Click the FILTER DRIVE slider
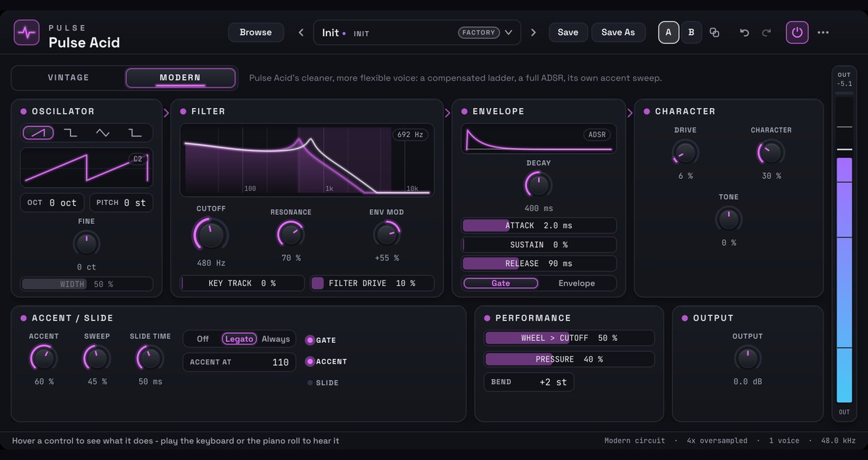Image resolution: width=868 pixels, height=460 pixels. 372,283
